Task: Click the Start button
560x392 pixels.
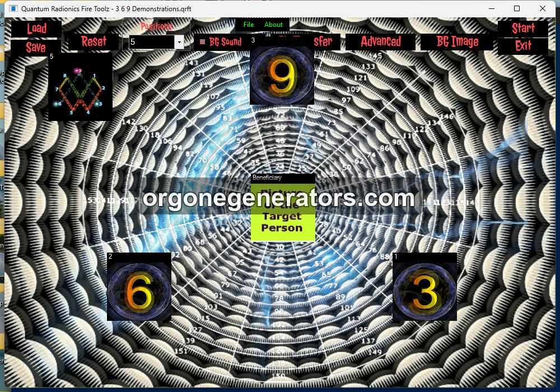Action: 523,29
